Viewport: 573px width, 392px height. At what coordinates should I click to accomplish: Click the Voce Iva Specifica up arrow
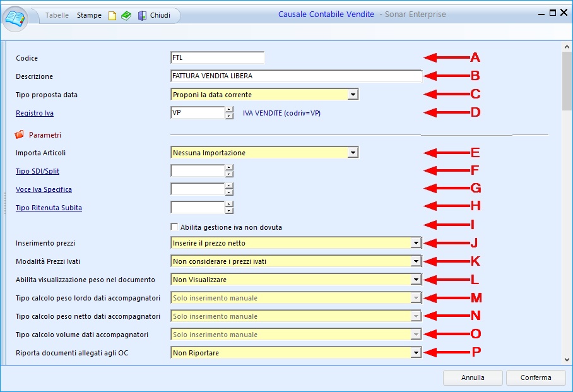pos(229,186)
